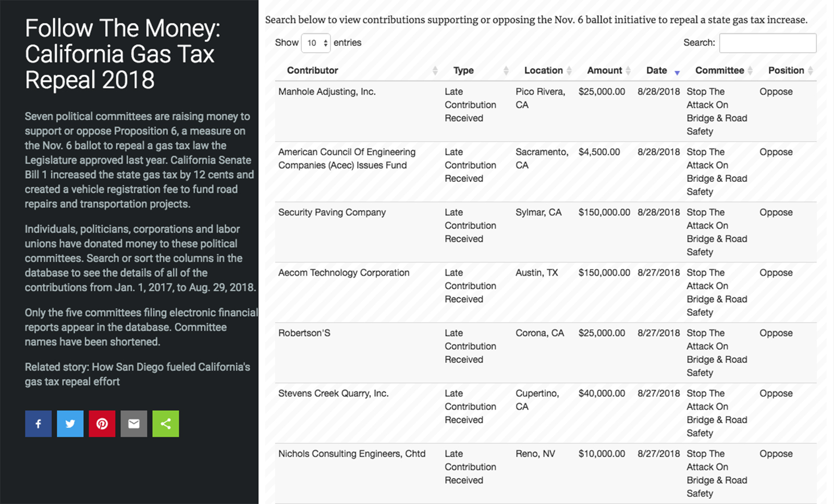834x504 pixels.
Task: Click the Aecom Technology Corporation contributor cell
Action: pyautogui.click(x=344, y=273)
